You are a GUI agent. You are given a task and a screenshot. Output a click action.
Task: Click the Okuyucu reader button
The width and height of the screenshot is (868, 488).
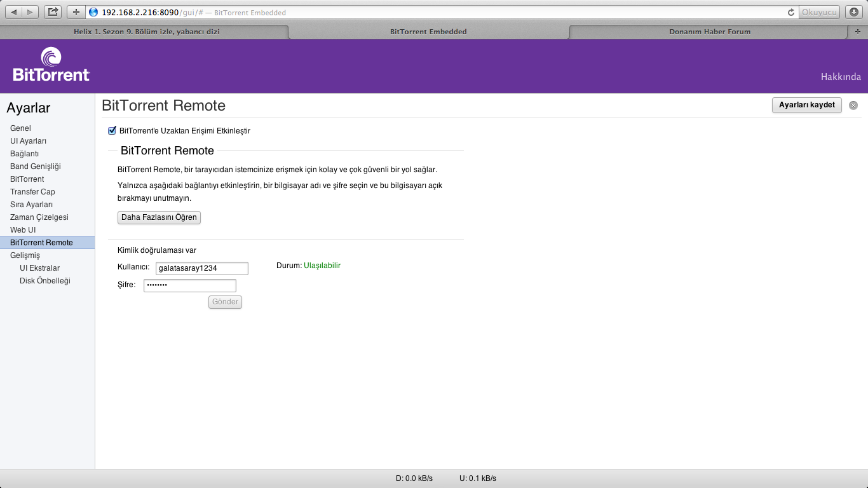coord(820,12)
